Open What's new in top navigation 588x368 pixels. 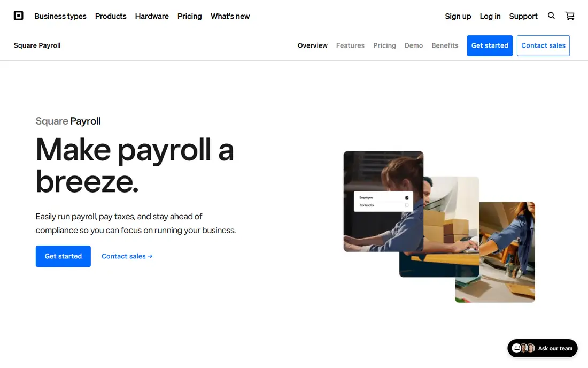click(x=230, y=16)
